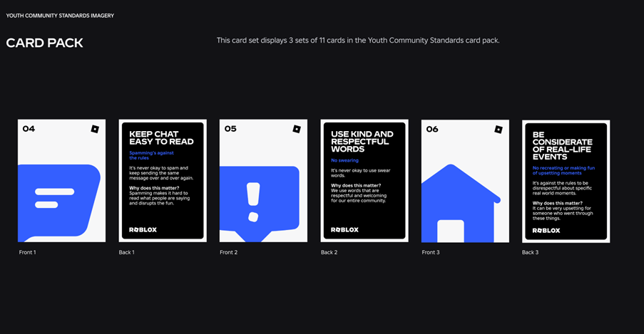Click 'Why does this matter?' on Keep Chat card
Viewport: 644px width, 334px height.
[x=154, y=188]
